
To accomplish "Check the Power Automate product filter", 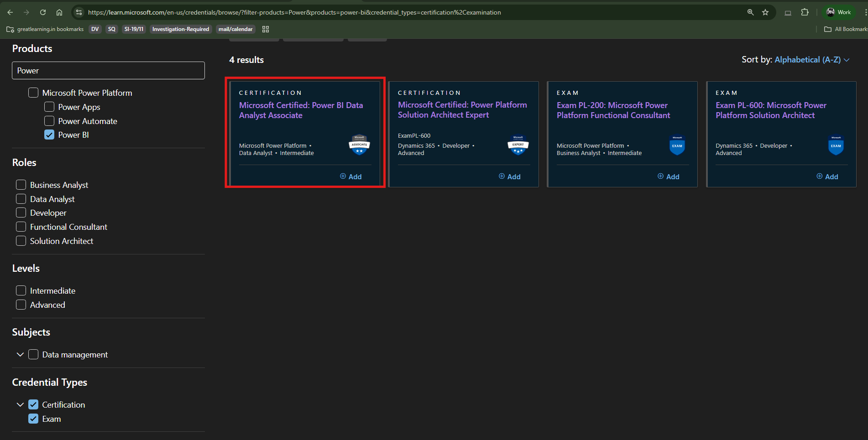I will coord(49,121).
